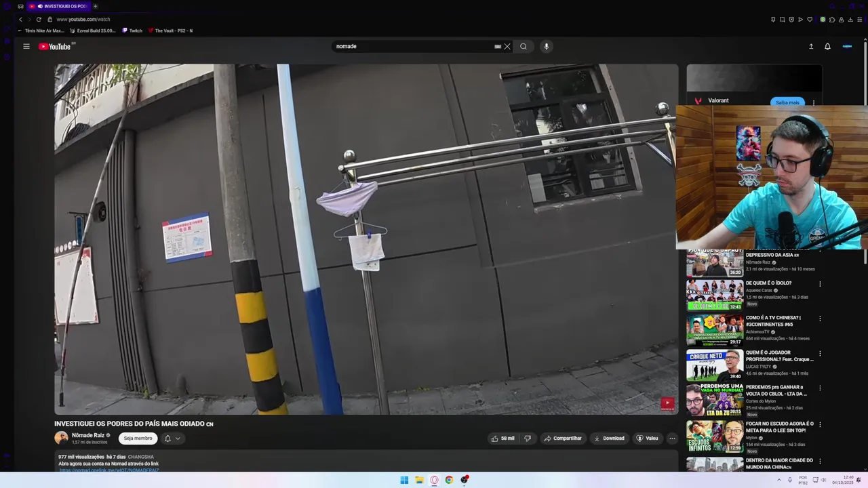Open The Vault - PS2 bookmark
The image size is (868, 488).
[x=170, y=30]
